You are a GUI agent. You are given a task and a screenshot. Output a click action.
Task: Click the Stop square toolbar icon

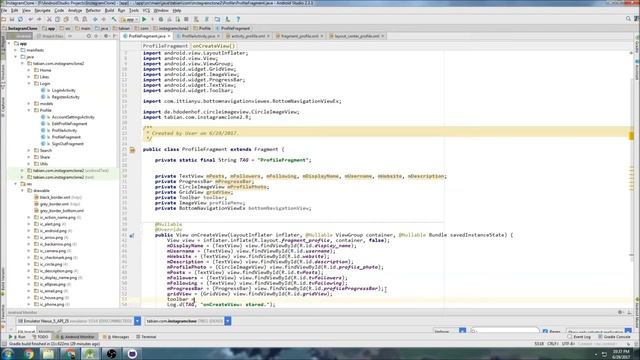(186, 19)
